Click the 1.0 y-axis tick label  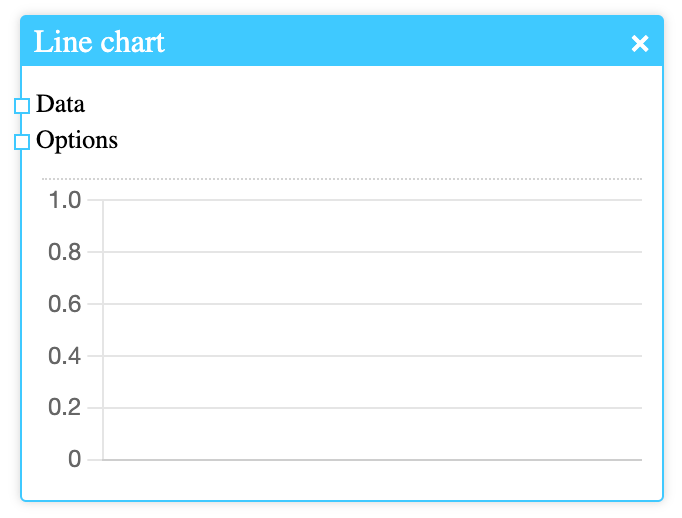click(65, 200)
